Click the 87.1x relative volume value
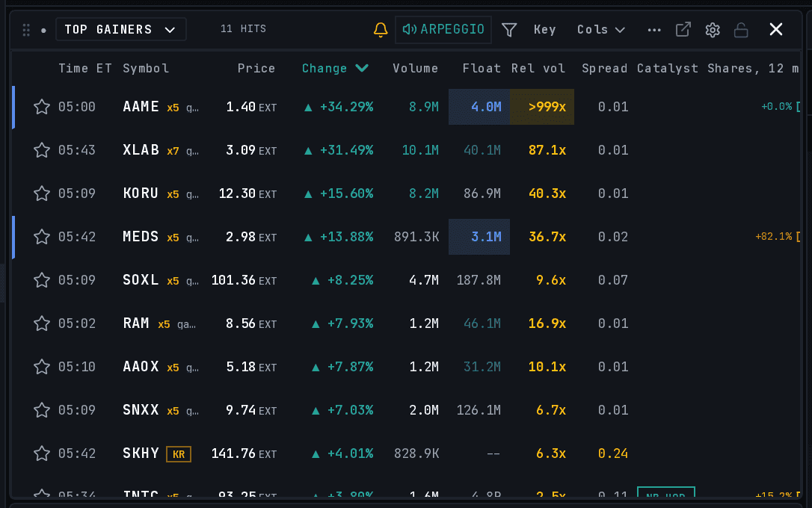Viewport: 812px width, 508px height. click(x=547, y=150)
